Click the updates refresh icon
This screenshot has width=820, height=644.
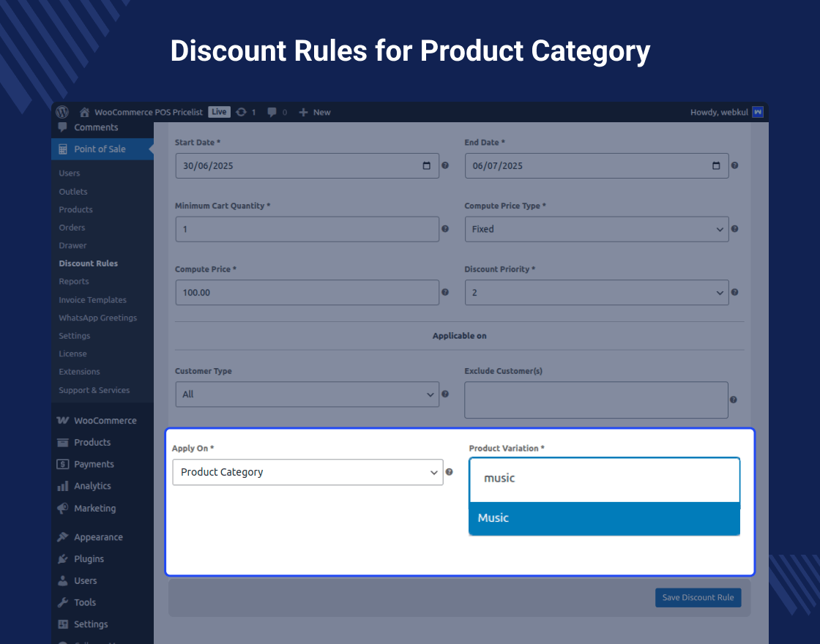coord(241,112)
